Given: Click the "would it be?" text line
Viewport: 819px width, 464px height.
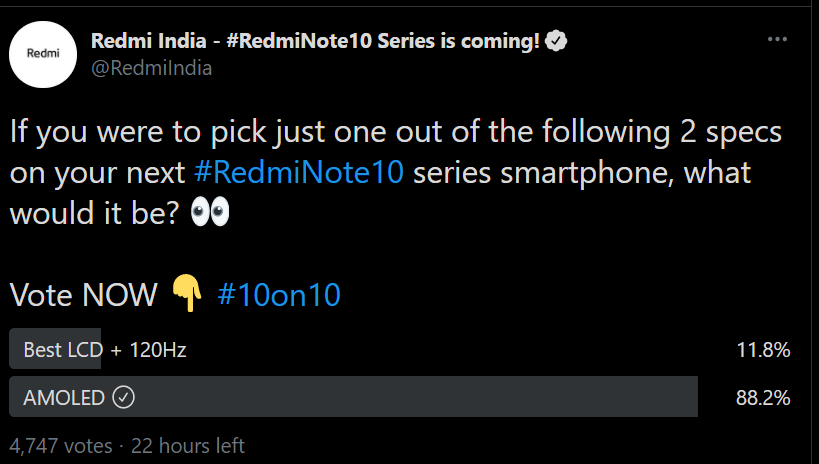Looking at the screenshot, I should (x=95, y=213).
